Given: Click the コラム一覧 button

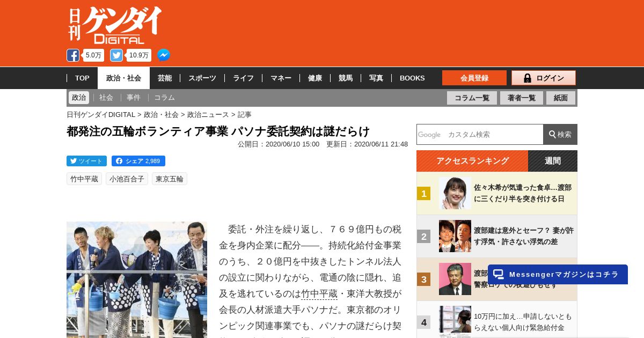Looking at the screenshot, I should (x=472, y=98).
